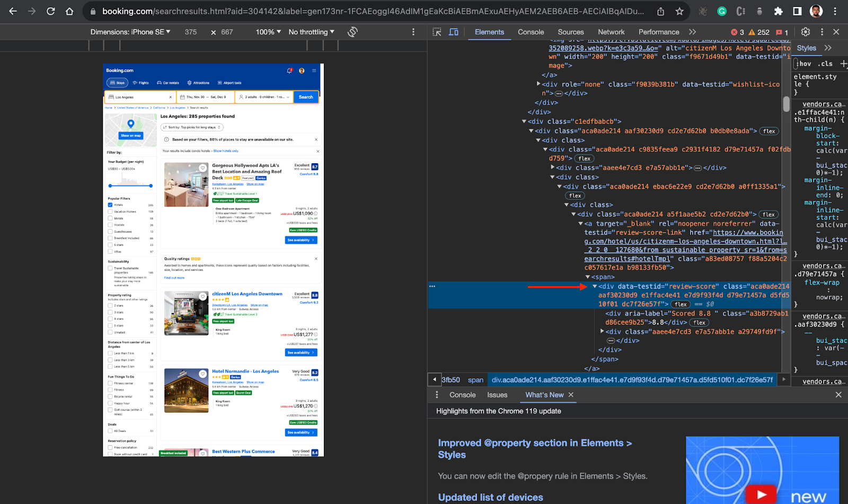Adjust the budget slider right handle
Screen dimensions: 848x504
click(151, 186)
